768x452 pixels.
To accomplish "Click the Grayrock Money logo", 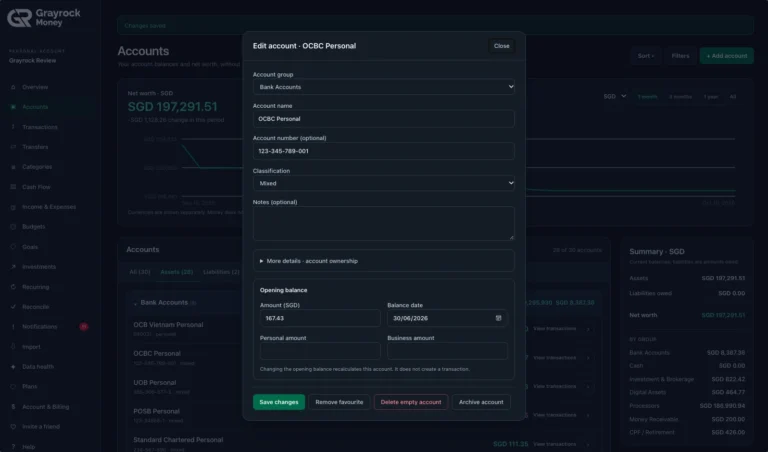I will [x=44, y=18].
